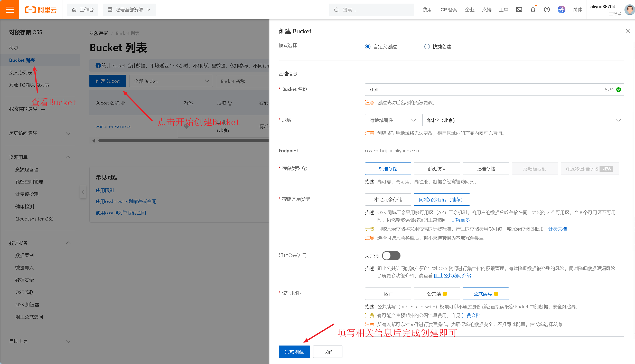Click the notification bell icon
Image resolution: width=635 pixels, height=364 pixels.
[x=533, y=10]
